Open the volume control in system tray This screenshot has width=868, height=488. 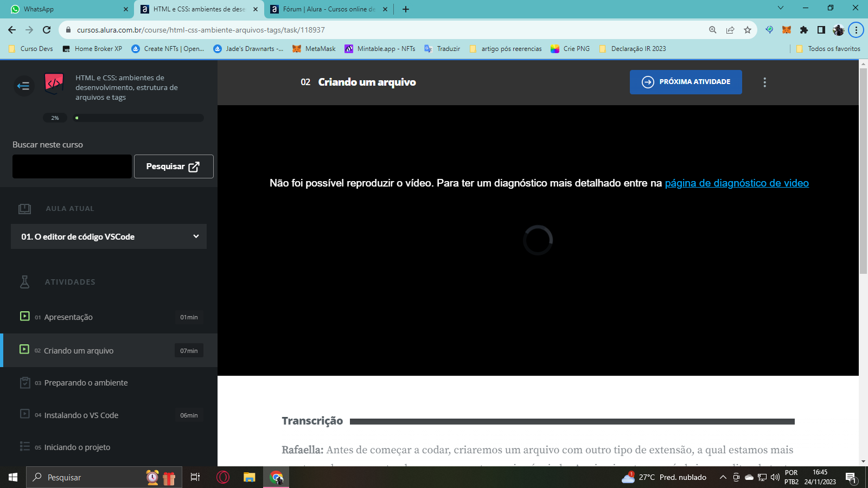pos(775,477)
